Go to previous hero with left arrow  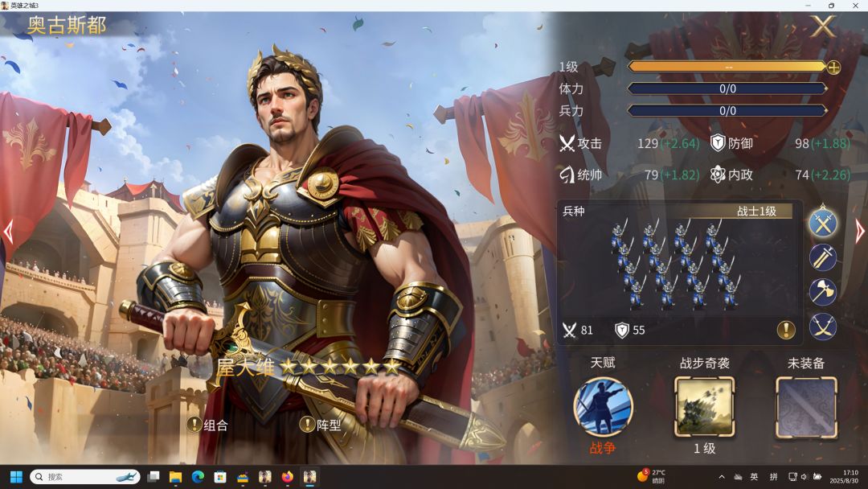click(8, 232)
